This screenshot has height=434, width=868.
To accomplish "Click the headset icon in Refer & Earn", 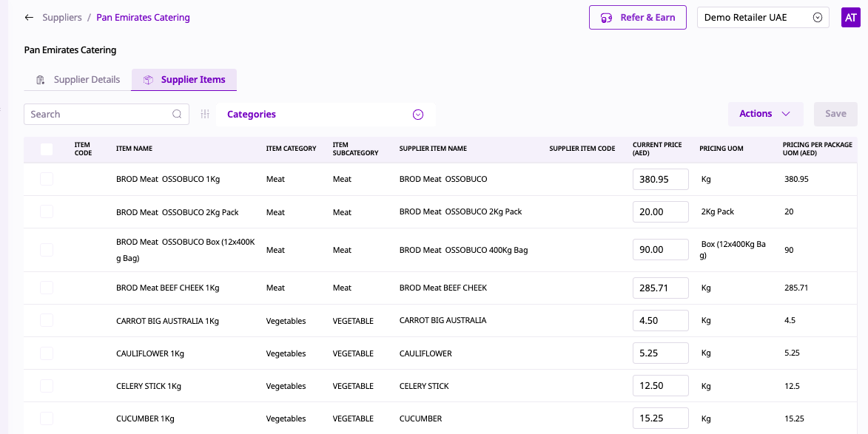I will (x=606, y=18).
